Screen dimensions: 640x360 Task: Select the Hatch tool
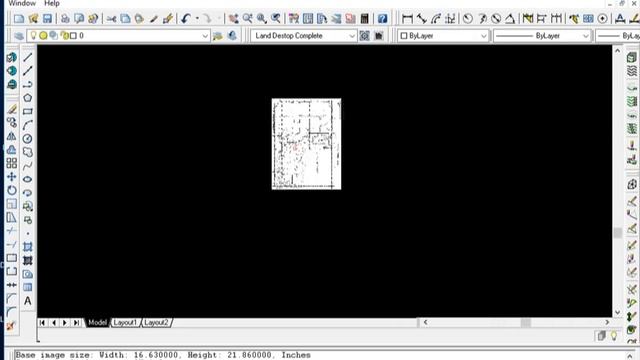tap(27, 247)
